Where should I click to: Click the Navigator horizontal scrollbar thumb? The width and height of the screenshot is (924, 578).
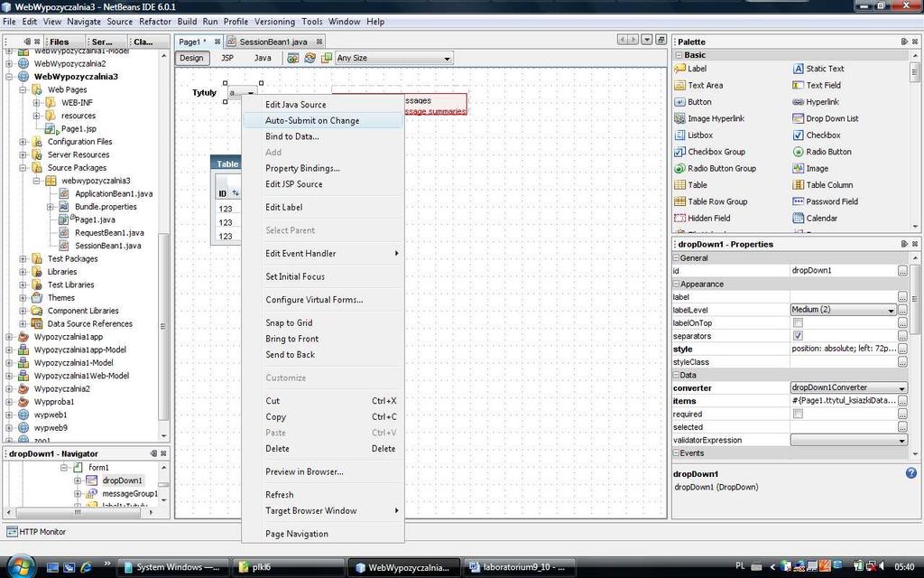pos(78,512)
